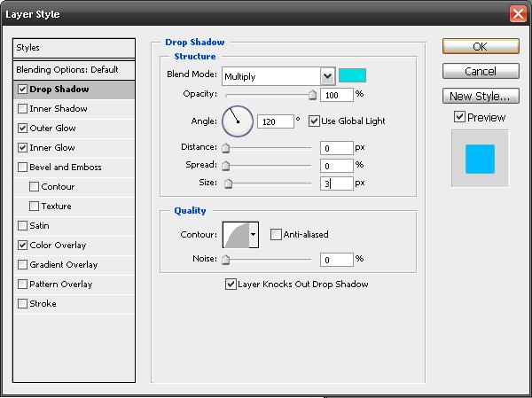Screen dimensions: 532x398
Task: Open the Satin settings page
Action: coord(39,226)
